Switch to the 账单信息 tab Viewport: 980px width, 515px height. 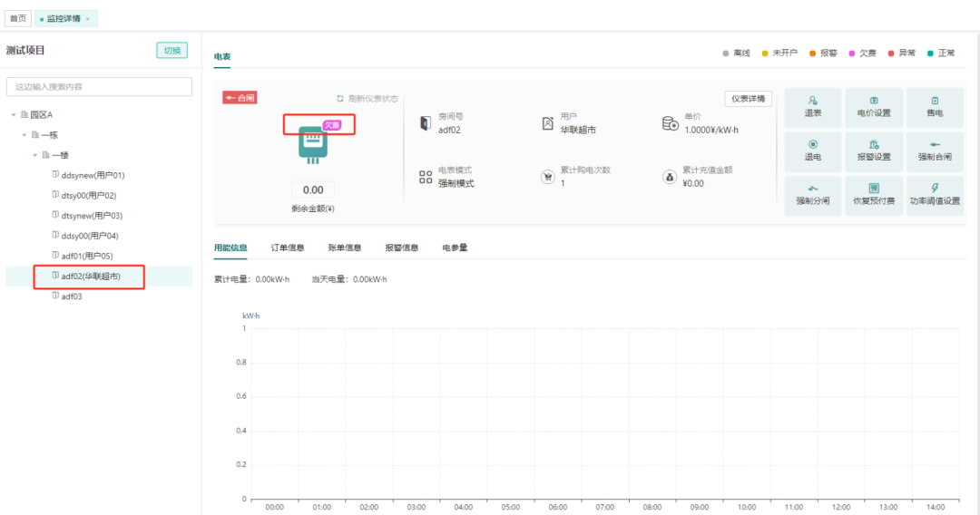coord(345,248)
